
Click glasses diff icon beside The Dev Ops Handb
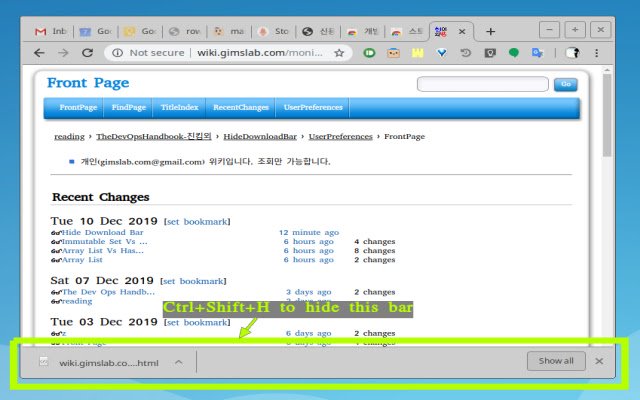[56, 292]
